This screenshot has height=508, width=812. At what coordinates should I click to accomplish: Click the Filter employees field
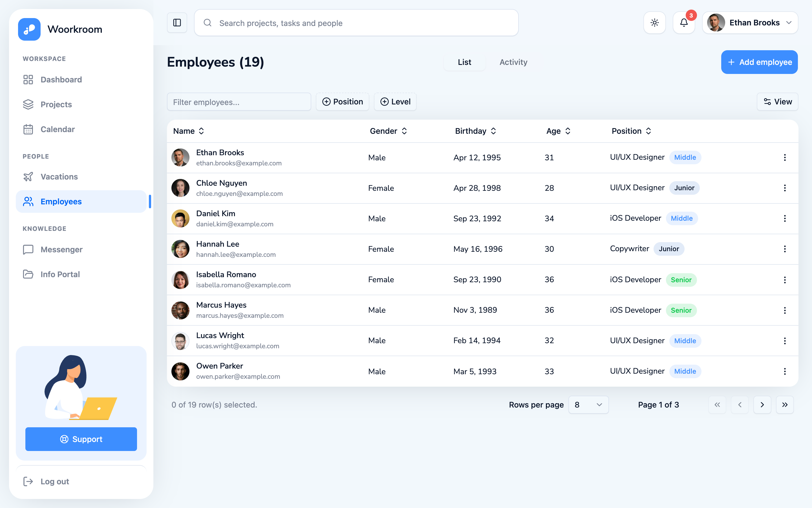tap(239, 102)
